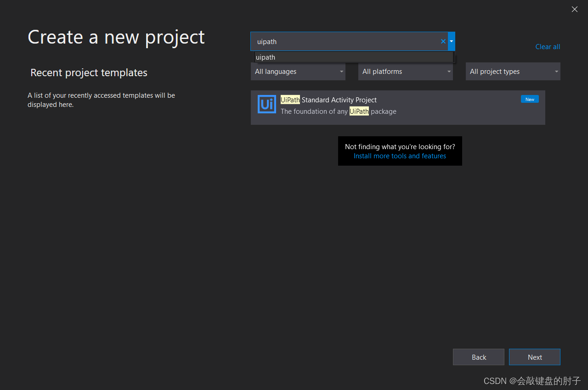This screenshot has width=588, height=390.
Task: Click the template description about UiPath package
Action: (x=339, y=111)
